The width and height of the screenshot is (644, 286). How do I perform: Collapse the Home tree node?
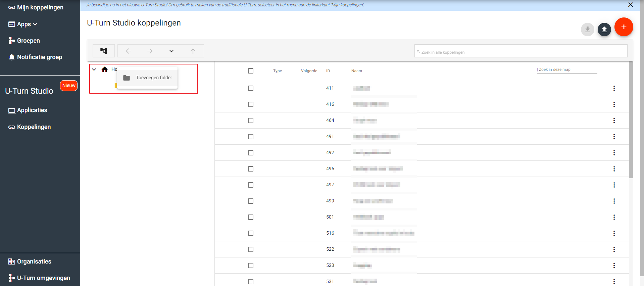(x=94, y=69)
